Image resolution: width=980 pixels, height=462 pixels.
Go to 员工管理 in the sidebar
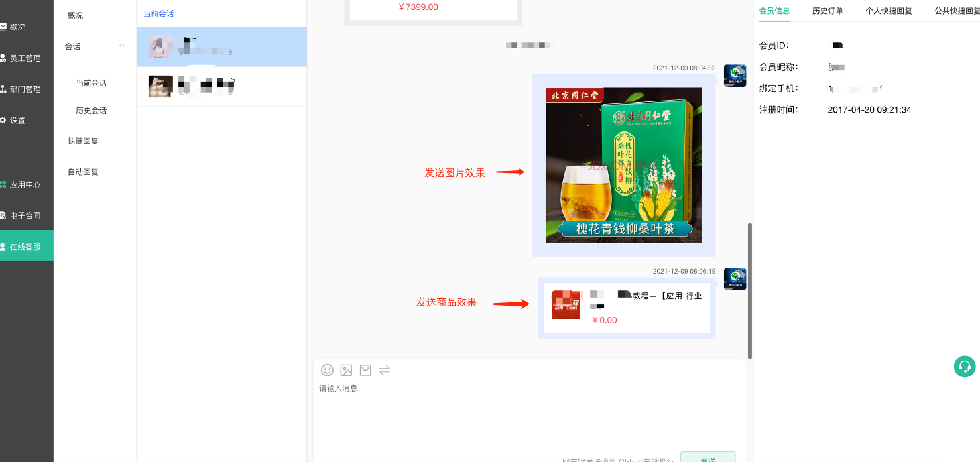click(25, 58)
